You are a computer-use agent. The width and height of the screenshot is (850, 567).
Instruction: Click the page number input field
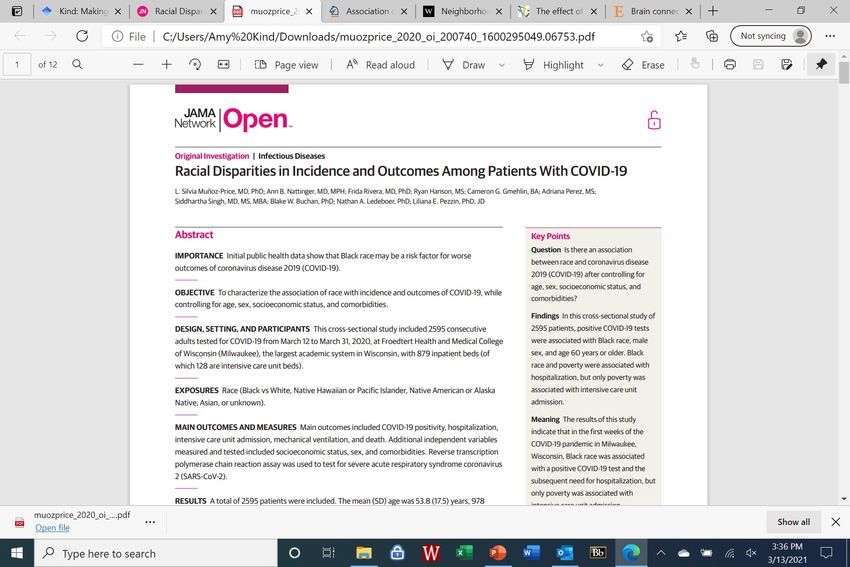[x=17, y=65]
